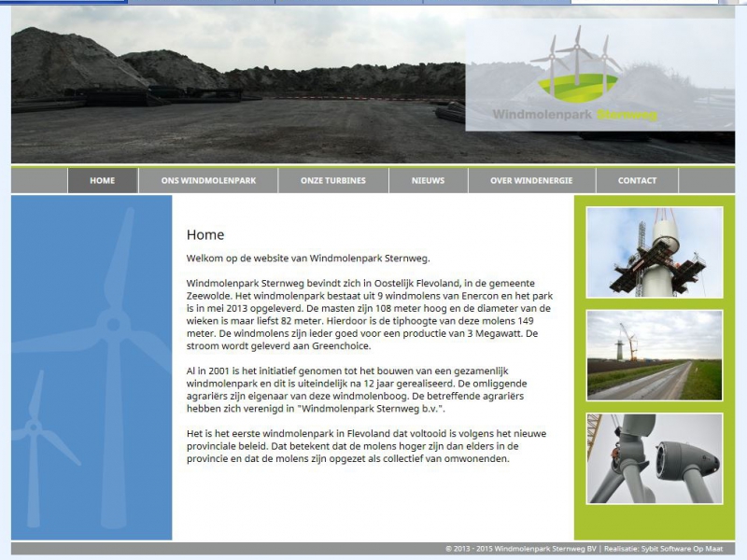Viewport: 747px width, 560px height.
Task: Open the CONTACT page
Action: tap(637, 180)
